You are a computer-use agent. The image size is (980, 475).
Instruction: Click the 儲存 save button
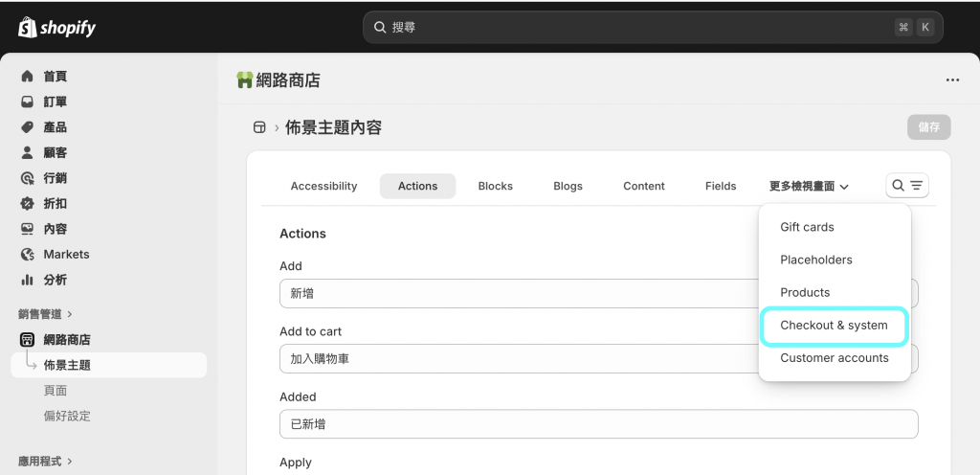click(x=928, y=126)
